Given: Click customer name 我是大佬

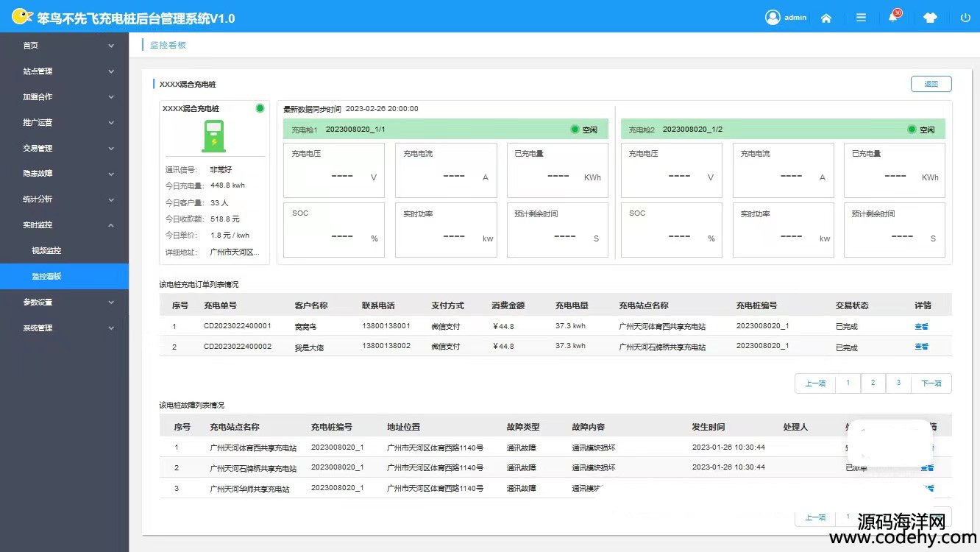Looking at the screenshot, I should pos(310,347).
